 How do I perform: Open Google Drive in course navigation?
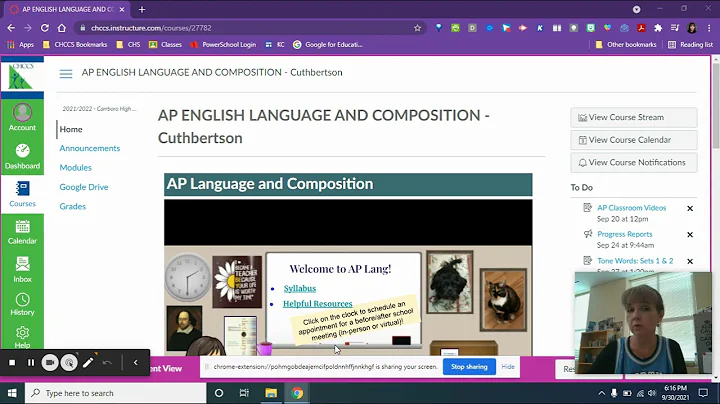coord(84,187)
